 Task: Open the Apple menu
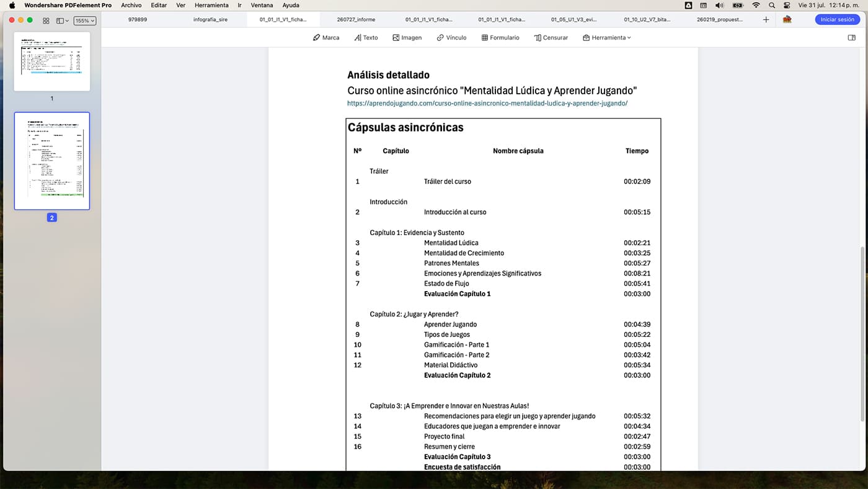tap(12, 5)
